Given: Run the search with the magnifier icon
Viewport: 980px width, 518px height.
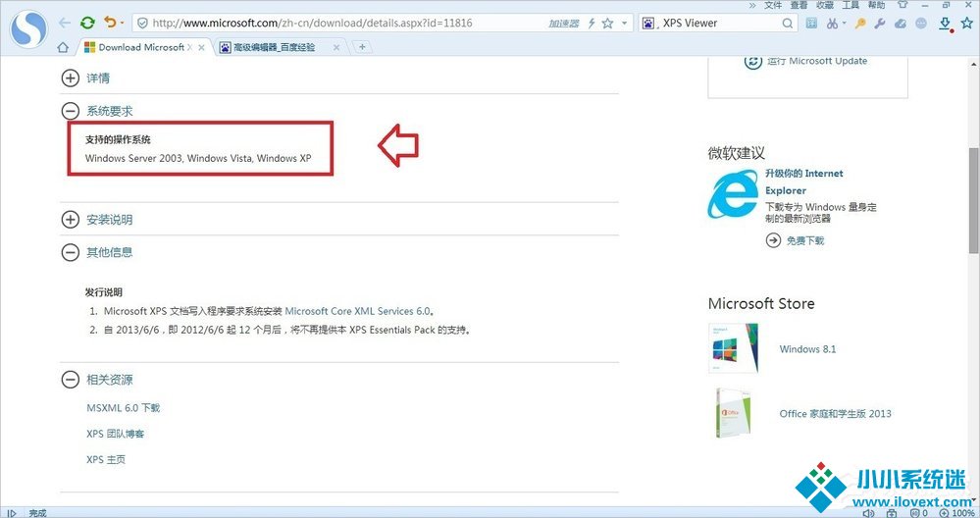Looking at the screenshot, I should 788,24.
